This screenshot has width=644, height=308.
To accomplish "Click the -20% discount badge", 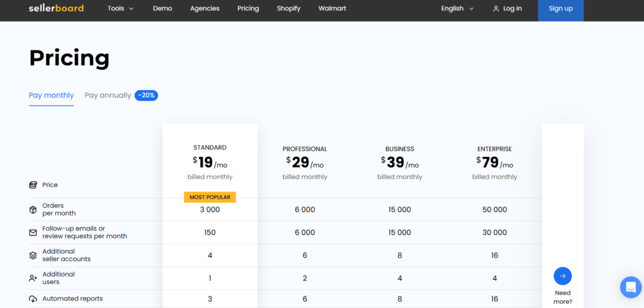I will (147, 96).
